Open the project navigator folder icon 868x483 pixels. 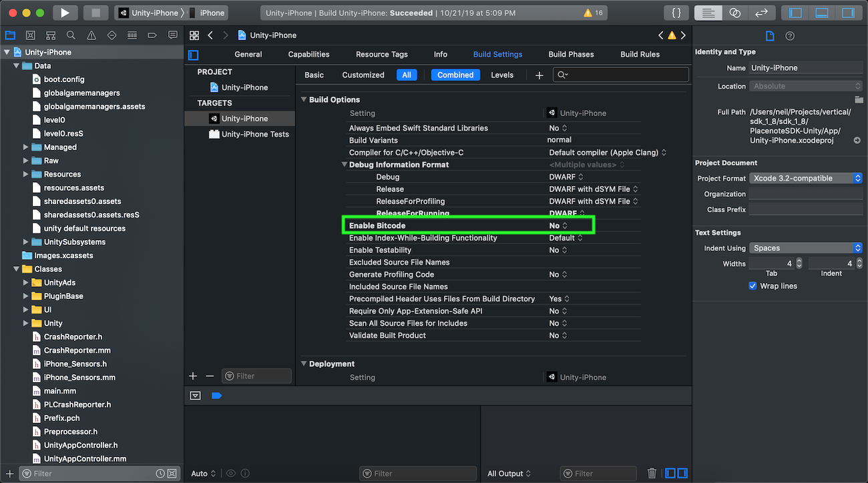tap(10, 35)
